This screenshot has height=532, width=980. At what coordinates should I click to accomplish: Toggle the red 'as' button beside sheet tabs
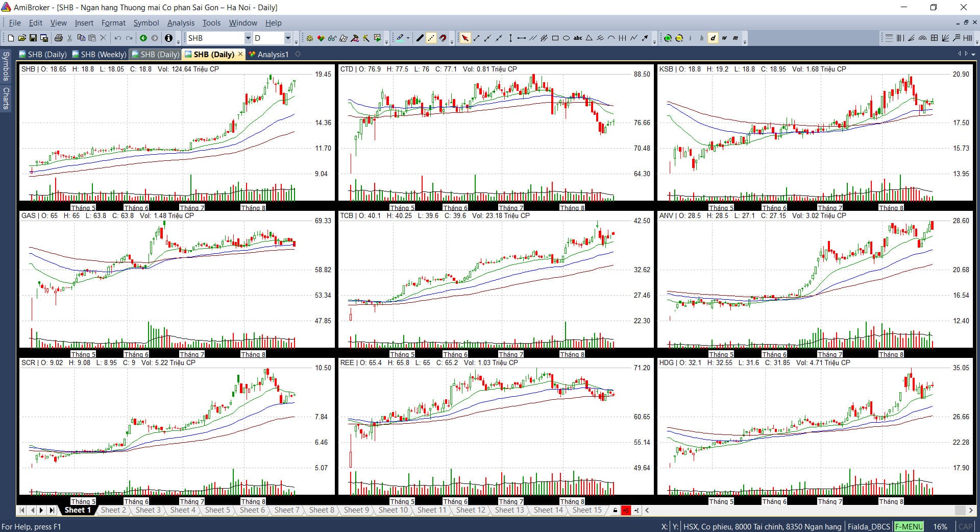point(626,510)
